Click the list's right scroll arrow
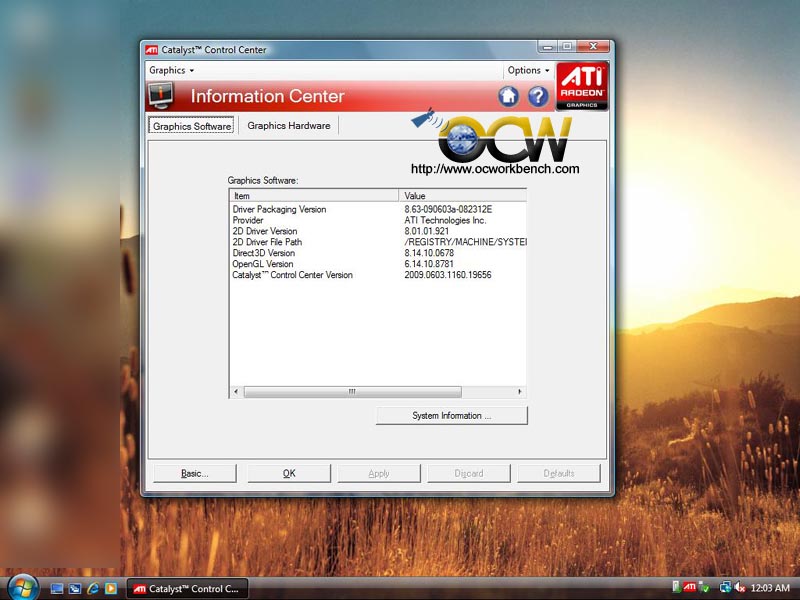800x600 pixels. [519, 391]
